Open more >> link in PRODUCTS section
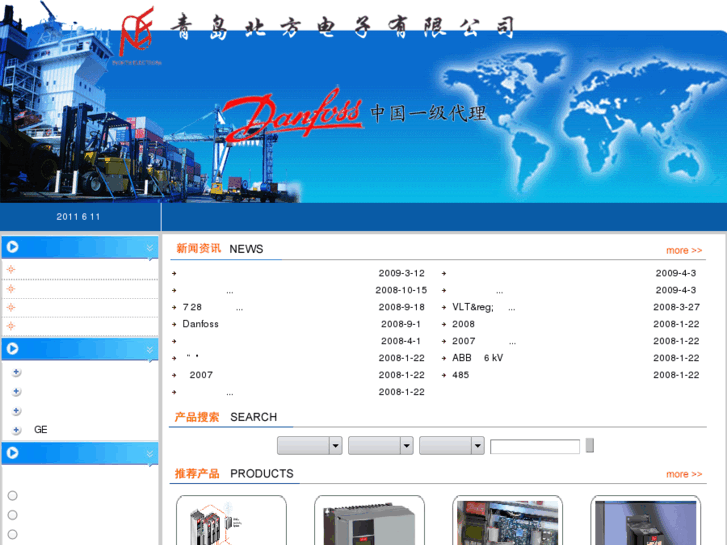This screenshot has width=727, height=545. pos(684,474)
